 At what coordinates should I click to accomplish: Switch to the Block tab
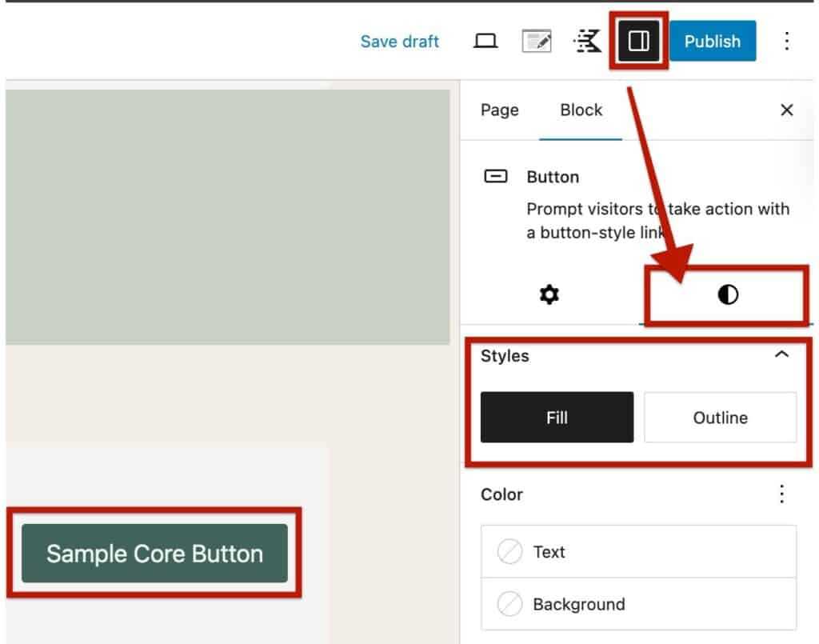581,110
